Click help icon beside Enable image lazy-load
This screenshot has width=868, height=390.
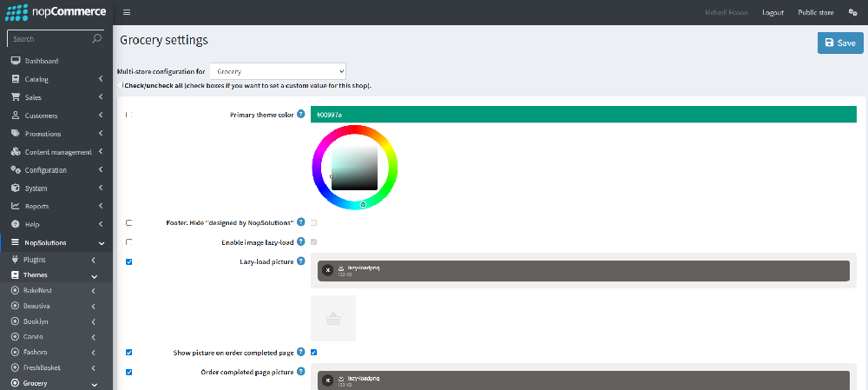(301, 241)
